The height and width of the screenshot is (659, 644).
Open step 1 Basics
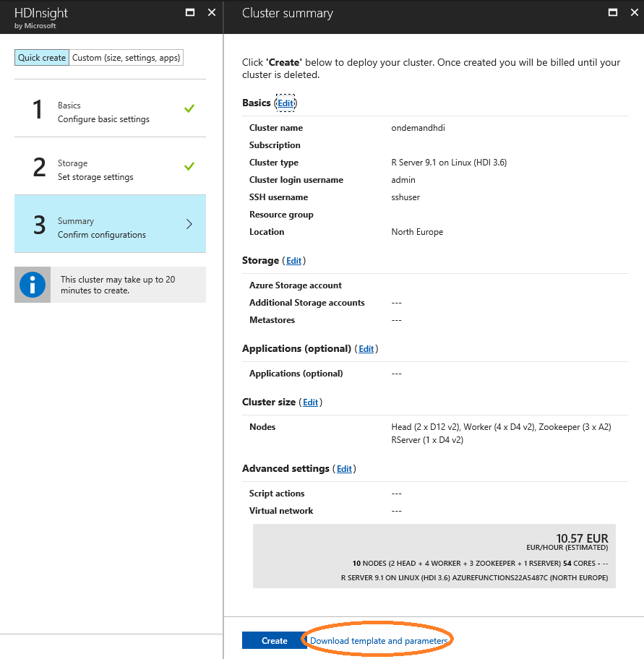[x=110, y=108]
